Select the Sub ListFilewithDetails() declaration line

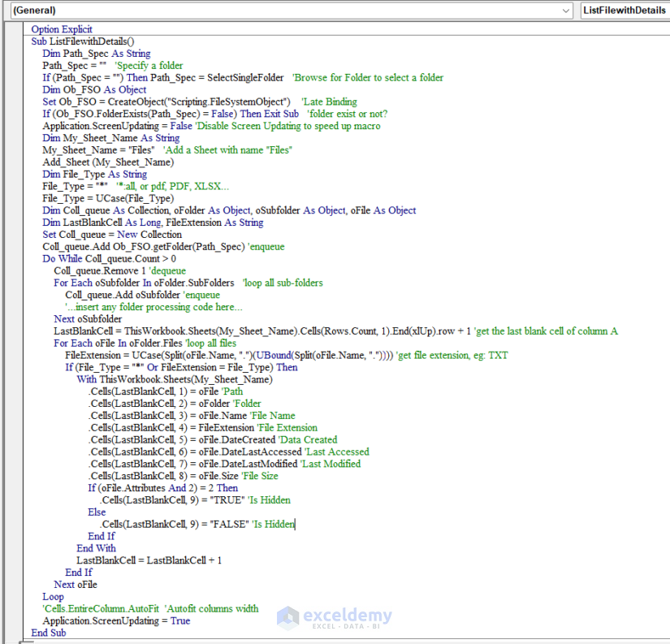coord(81,41)
